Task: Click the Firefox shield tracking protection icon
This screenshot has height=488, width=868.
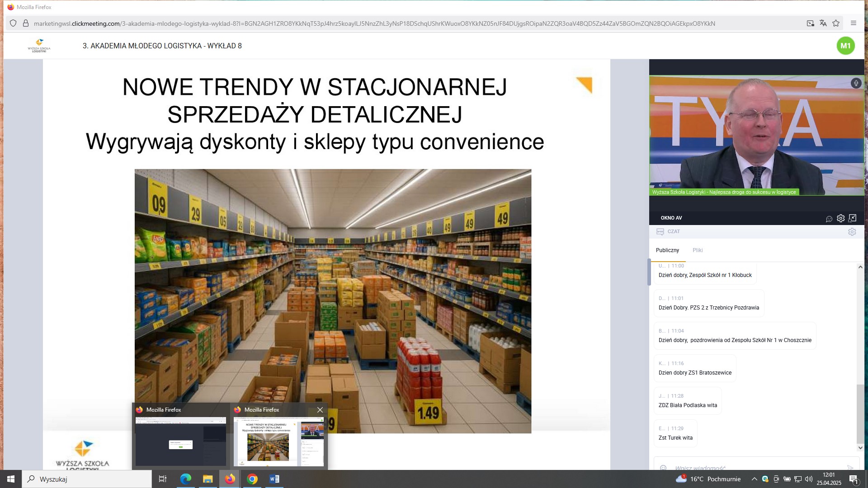Action: tap(13, 23)
